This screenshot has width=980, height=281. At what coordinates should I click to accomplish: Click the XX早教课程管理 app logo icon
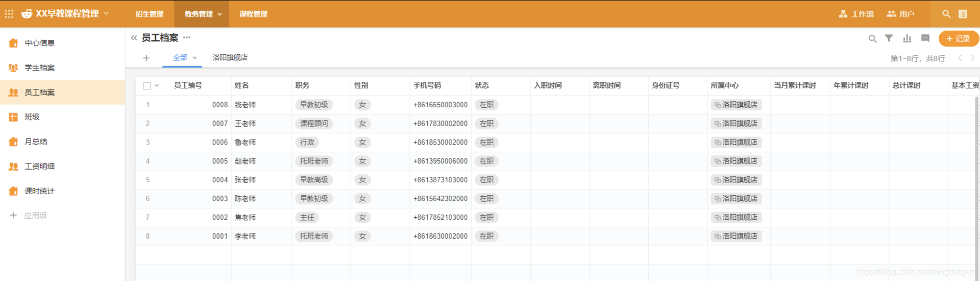[27, 14]
